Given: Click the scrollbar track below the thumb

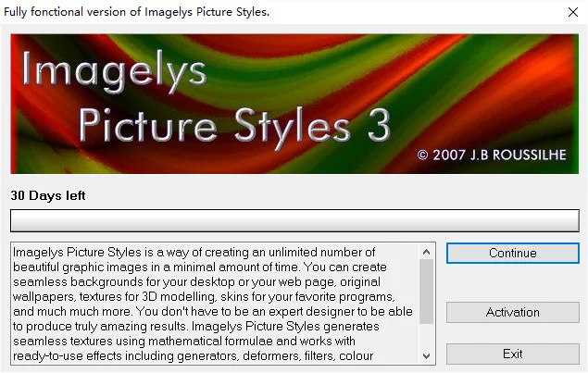Looking at the screenshot, I should 426,335.
